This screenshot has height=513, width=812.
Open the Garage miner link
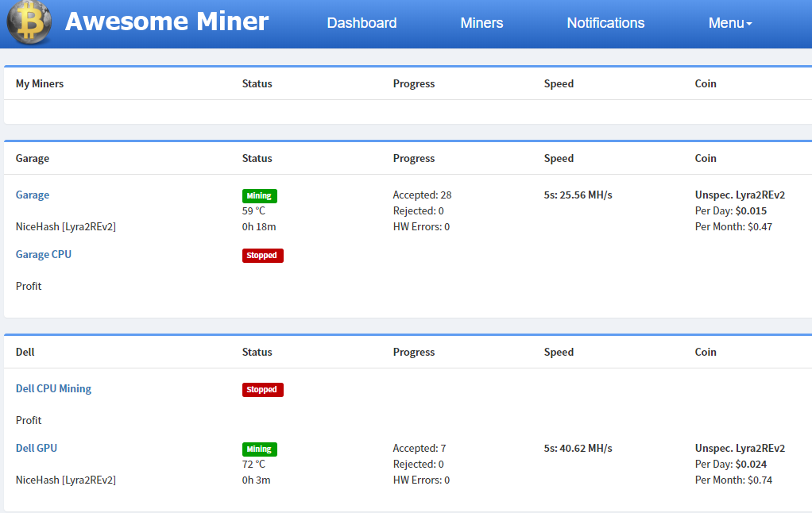pyautogui.click(x=32, y=195)
